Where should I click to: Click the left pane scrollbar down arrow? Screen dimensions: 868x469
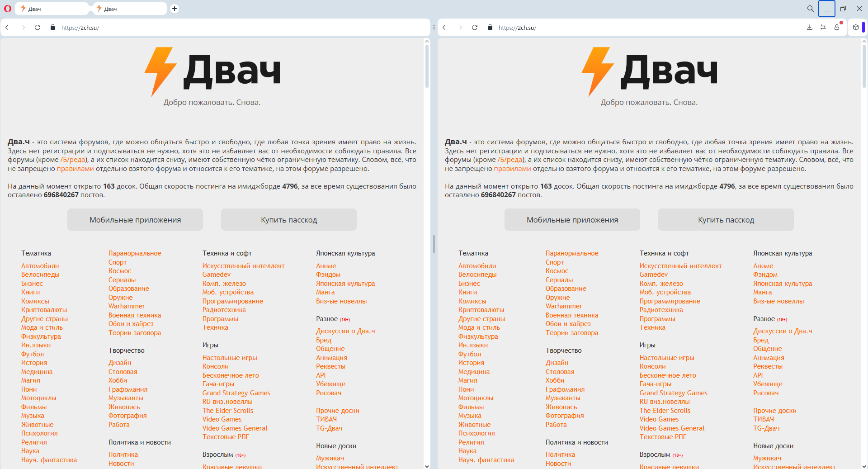pos(427,466)
